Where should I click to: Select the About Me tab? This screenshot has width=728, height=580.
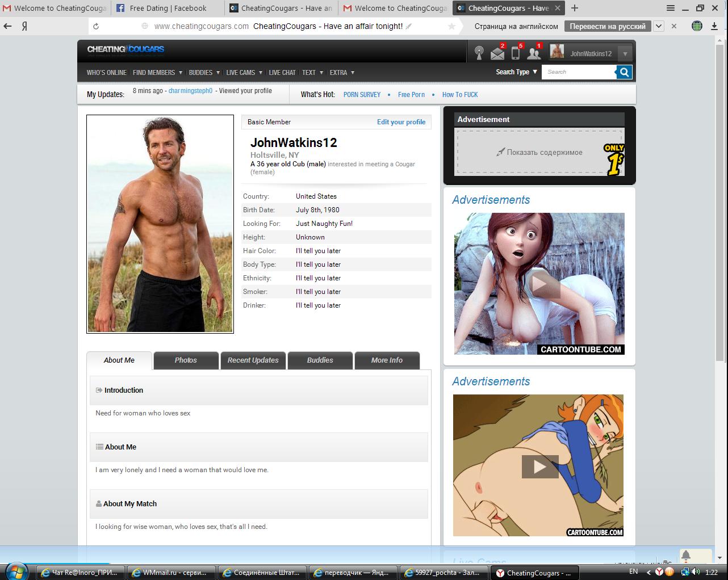(119, 360)
